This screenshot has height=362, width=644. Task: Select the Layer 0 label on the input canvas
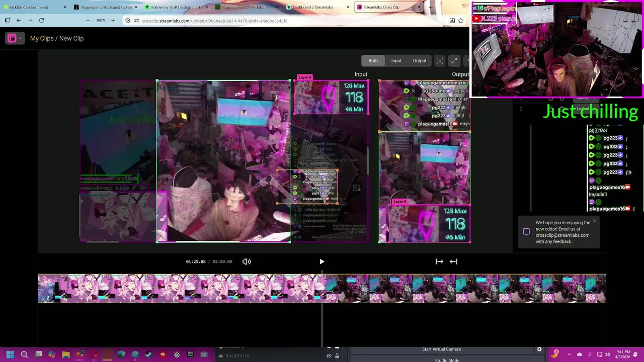(304, 77)
